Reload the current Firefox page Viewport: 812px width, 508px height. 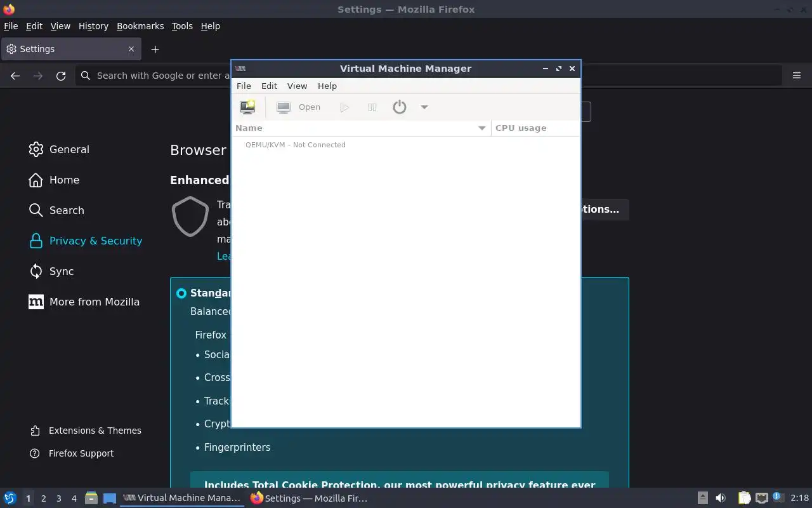point(61,76)
